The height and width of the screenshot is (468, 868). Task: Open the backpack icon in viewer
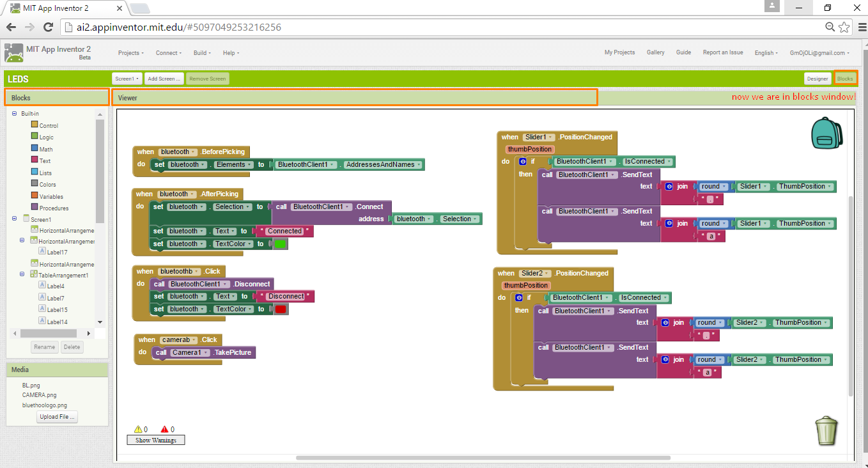[827, 133]
